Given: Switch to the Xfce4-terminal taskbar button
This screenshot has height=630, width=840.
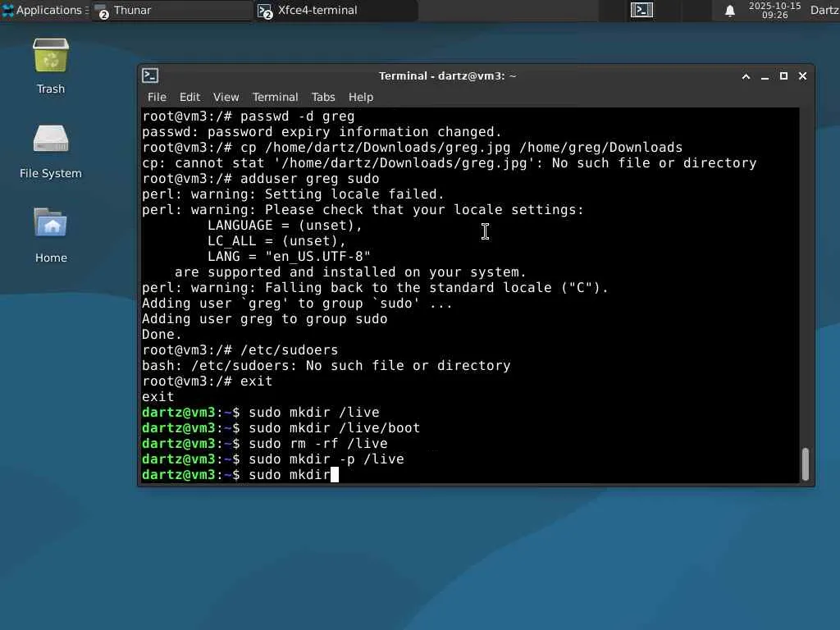Looking at the screenshot, I should tap(336, 10).
